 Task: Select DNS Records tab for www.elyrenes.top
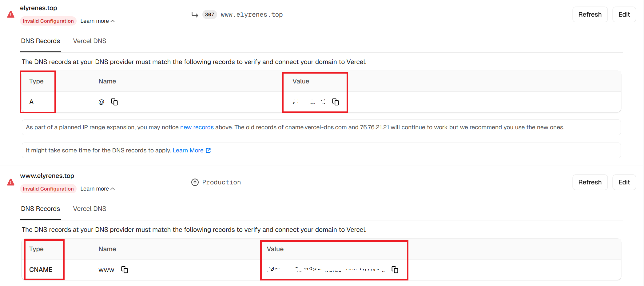[41, 209]
